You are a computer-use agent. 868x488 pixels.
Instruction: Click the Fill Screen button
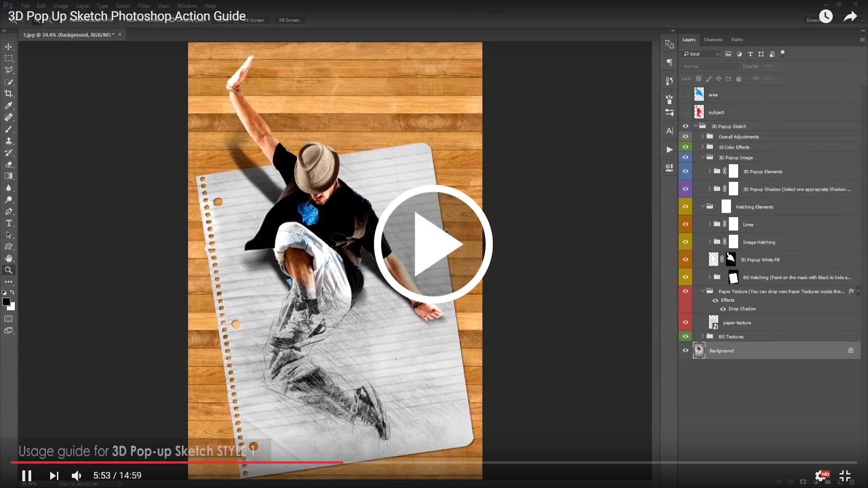click(289, 20)
